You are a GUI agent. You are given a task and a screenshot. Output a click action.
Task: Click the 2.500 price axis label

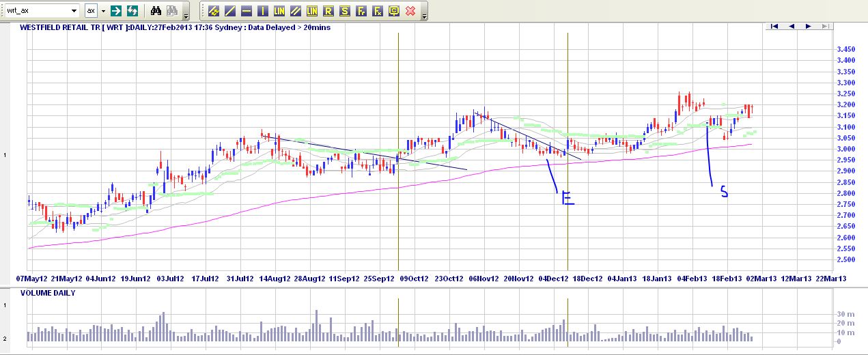(x=845, y=260)
